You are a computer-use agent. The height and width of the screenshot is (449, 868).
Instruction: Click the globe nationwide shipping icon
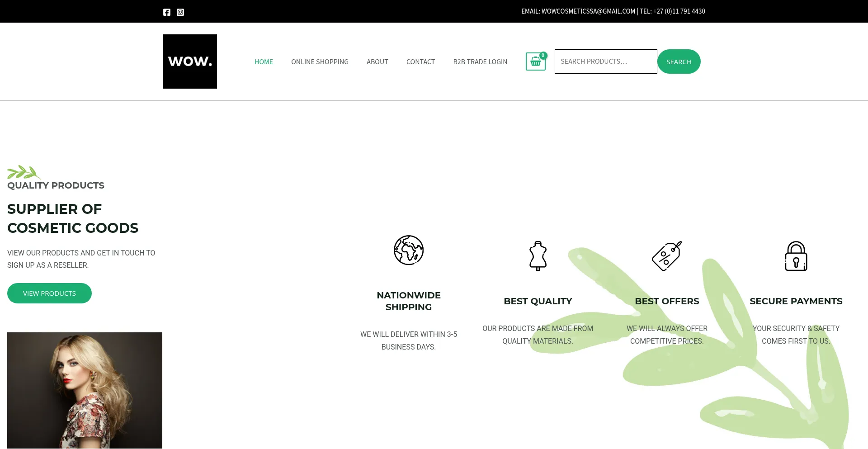[409, 250]
